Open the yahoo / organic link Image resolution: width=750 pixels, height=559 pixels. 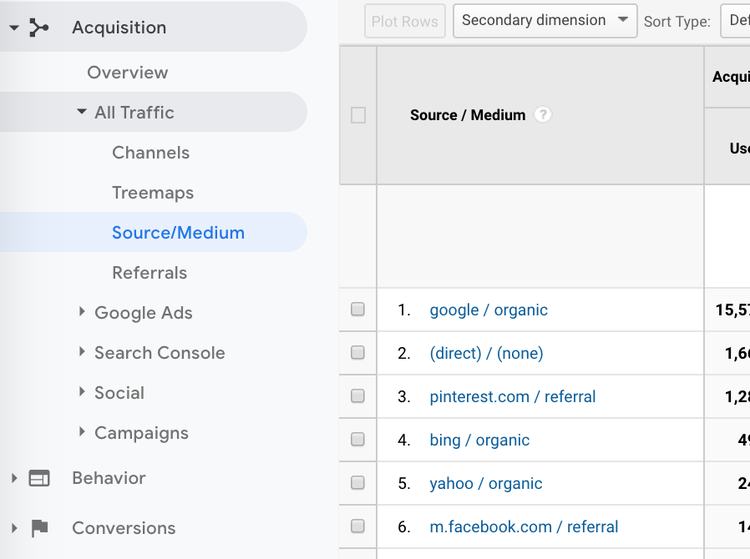486,483
